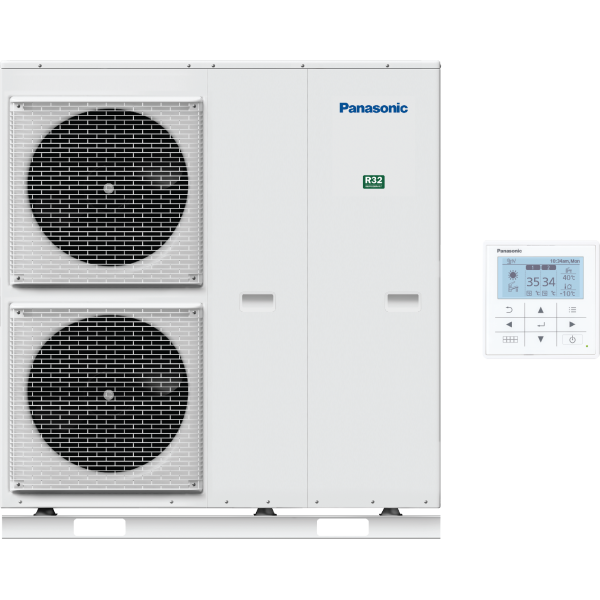Screen dimensions: 600x600
Task: Toggle the power button on the controller
Action: tap(572, 340)
